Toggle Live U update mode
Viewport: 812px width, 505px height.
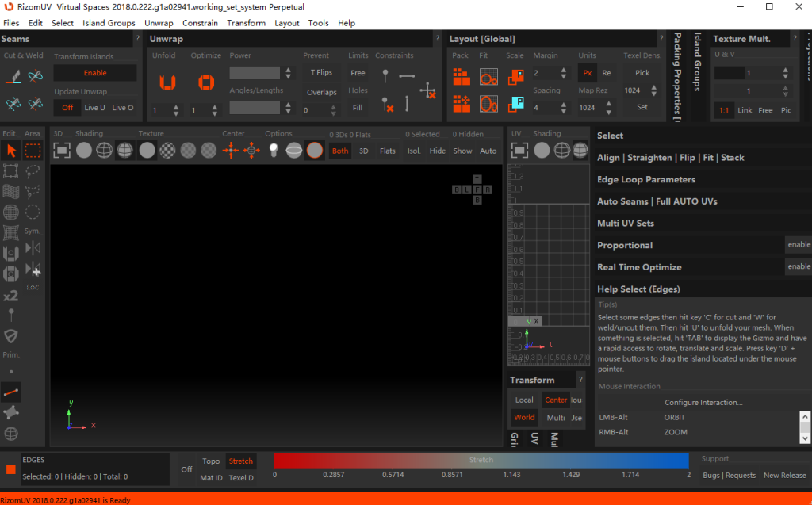95,108
